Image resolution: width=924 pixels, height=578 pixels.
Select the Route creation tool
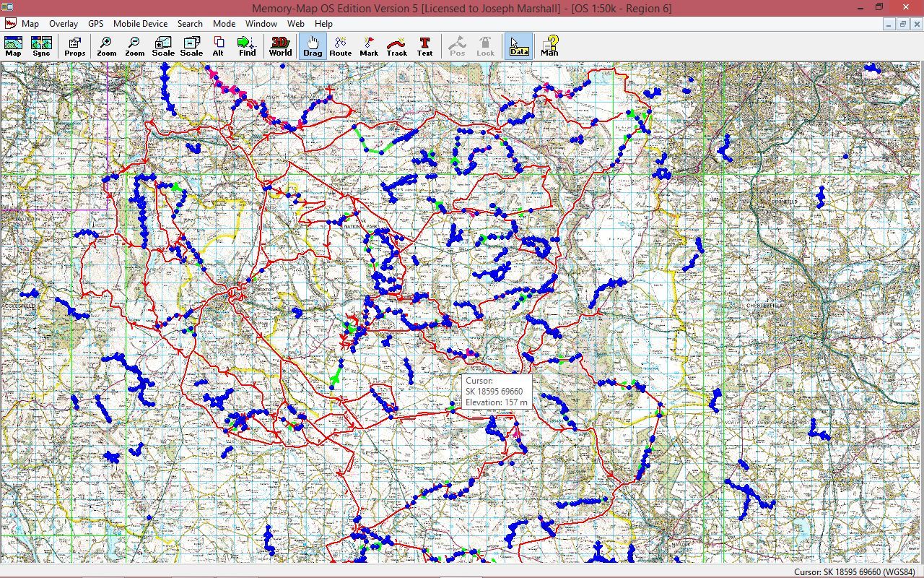point(341,46)
